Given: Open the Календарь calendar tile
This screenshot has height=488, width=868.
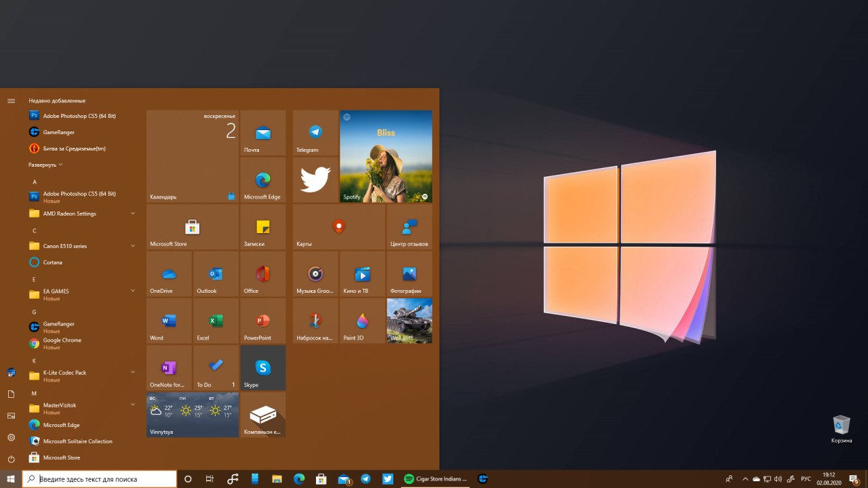Looking at the screenshot, I should coord(193,157).
